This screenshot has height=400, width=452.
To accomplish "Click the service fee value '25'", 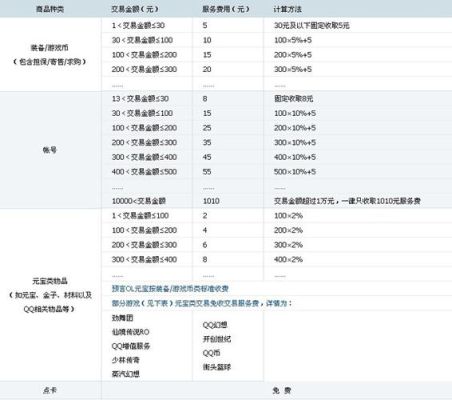I will pyautogui.click(x=207, y=128).
